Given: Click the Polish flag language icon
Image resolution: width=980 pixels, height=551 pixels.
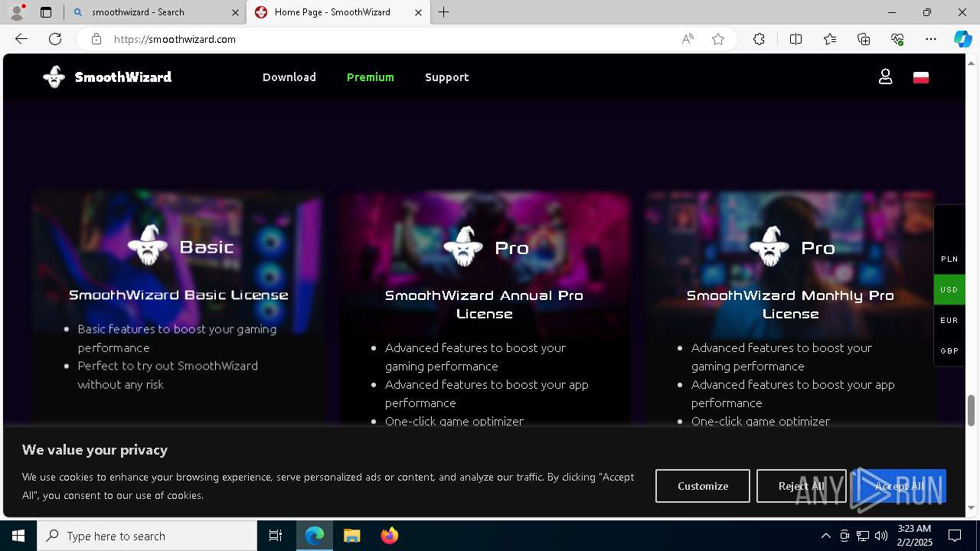Looking at the screenshot, I should coord(921,77).
